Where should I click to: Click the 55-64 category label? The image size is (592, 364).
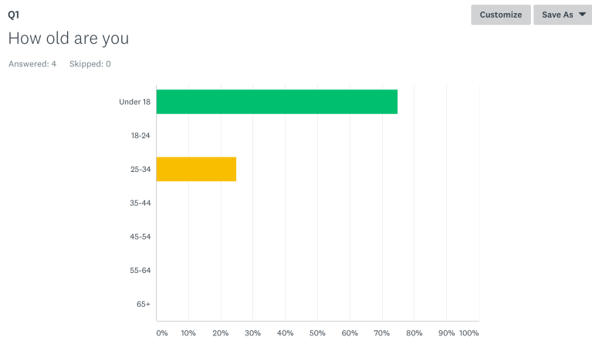[x=140, y=271]
